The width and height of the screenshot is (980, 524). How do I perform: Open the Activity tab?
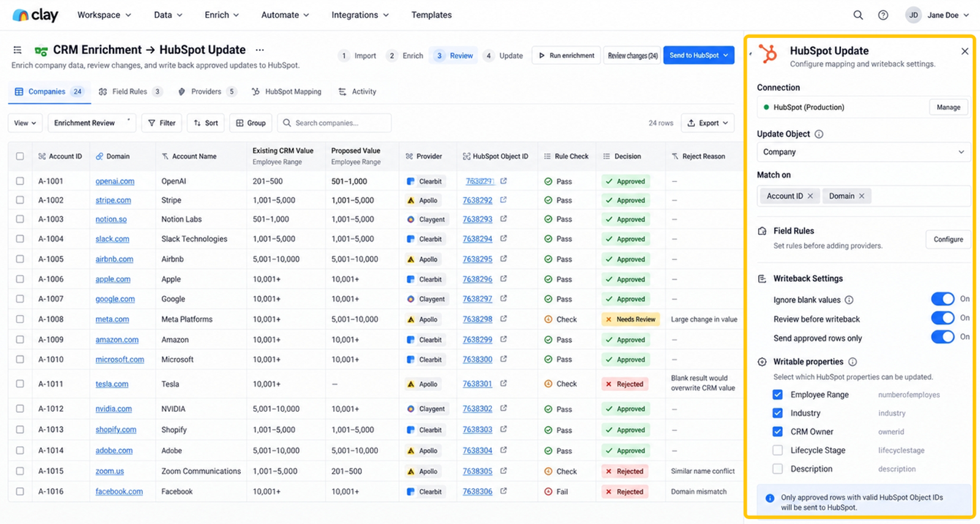click(x=358, y=92)
